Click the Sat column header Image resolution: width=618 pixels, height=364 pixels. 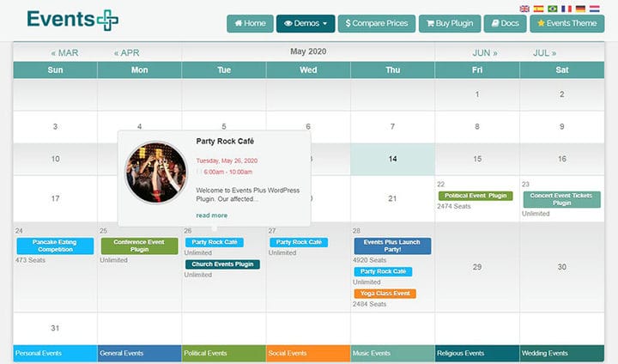click(x=562, y=70)
